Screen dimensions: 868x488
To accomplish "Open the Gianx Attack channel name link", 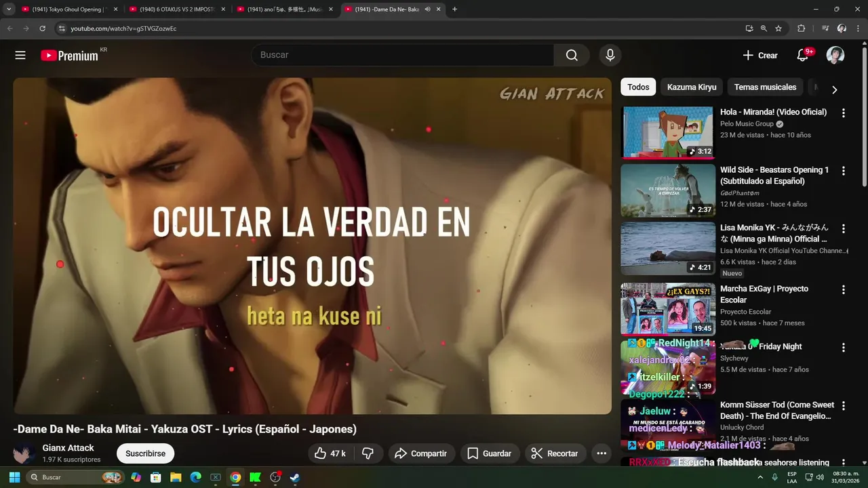I will (68, 448).
